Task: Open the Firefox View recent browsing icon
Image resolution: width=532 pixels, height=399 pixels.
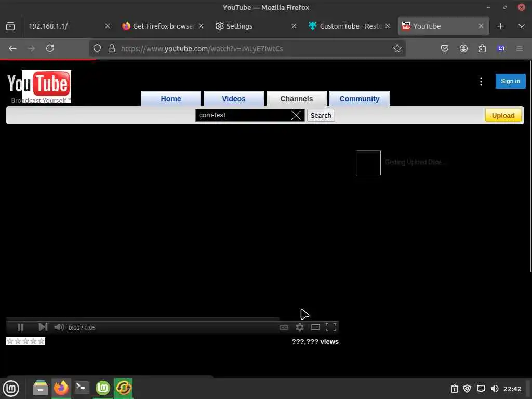Action: [x=10, y=26]
